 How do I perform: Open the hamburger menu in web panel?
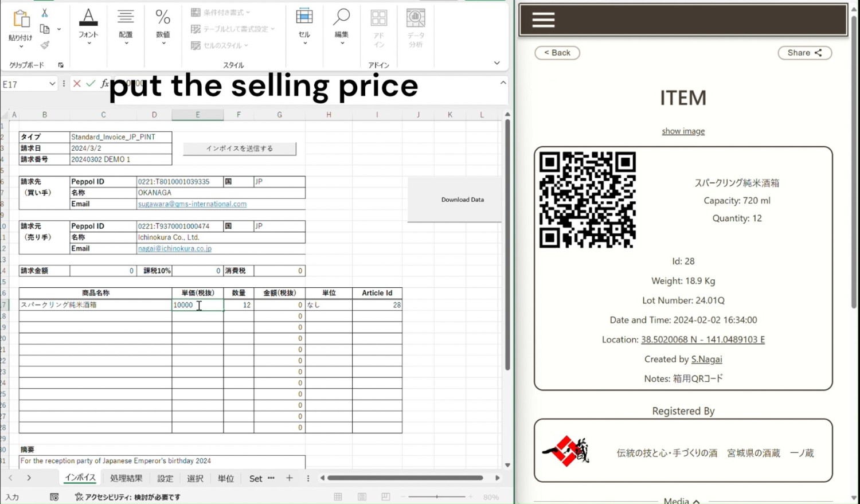click(x=543, y=20)
